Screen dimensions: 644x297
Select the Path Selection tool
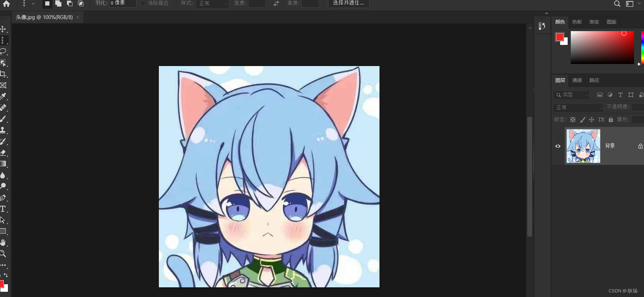[3, 220]
